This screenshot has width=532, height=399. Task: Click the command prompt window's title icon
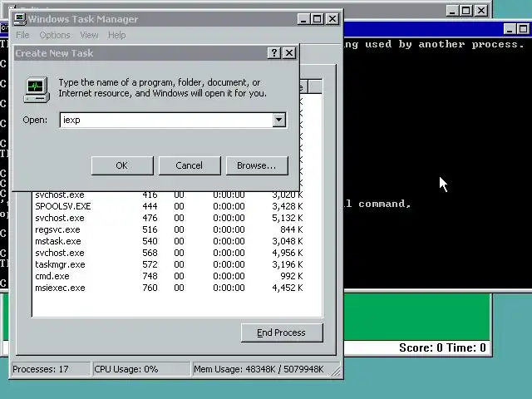3,28
